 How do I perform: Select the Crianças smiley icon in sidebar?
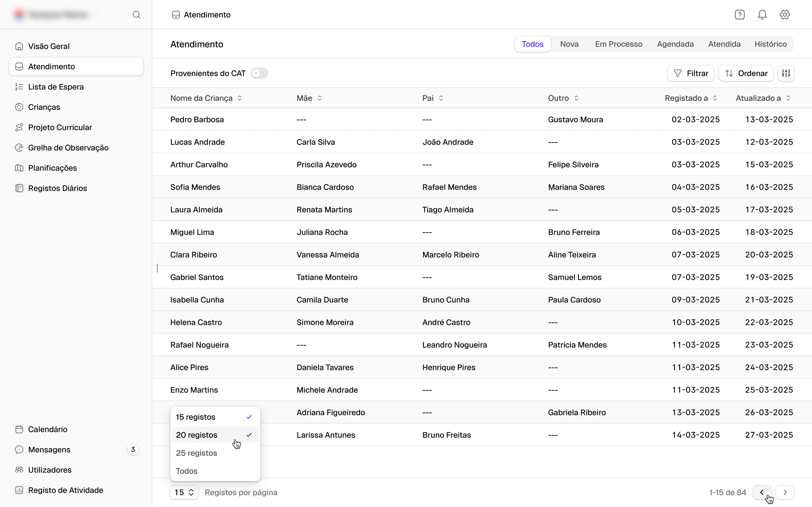[19, 107]
